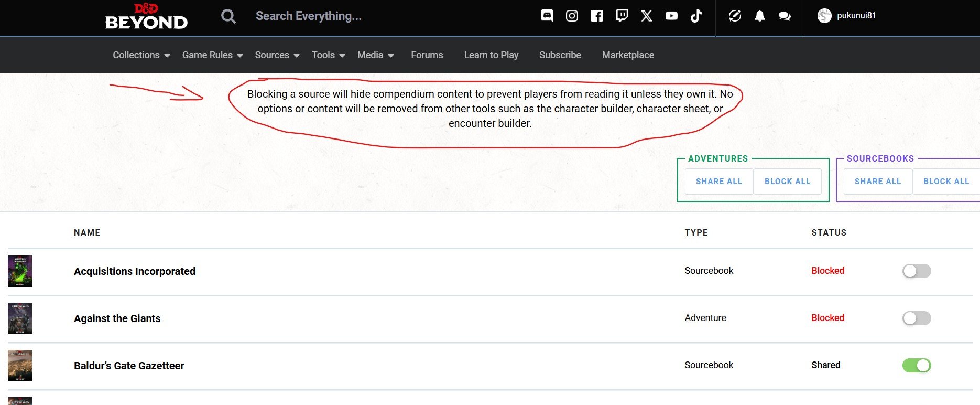Turn off sharing for Baldur's Gate Gazetteer

(x=917, y=366)
